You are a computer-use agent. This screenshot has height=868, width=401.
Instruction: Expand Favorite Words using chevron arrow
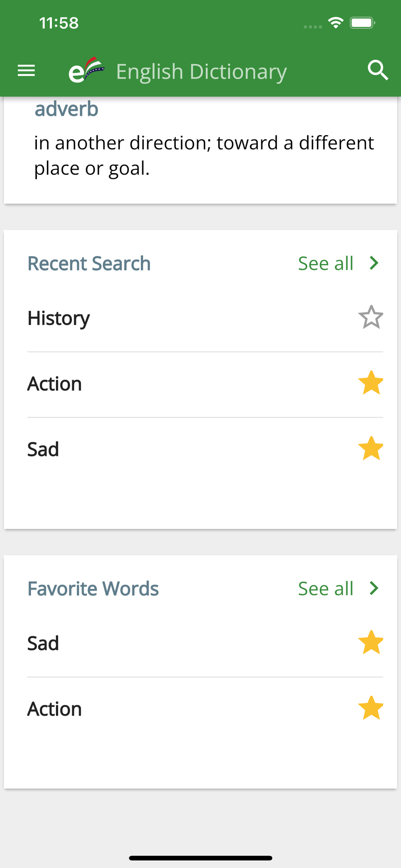[x=374, y=588]
